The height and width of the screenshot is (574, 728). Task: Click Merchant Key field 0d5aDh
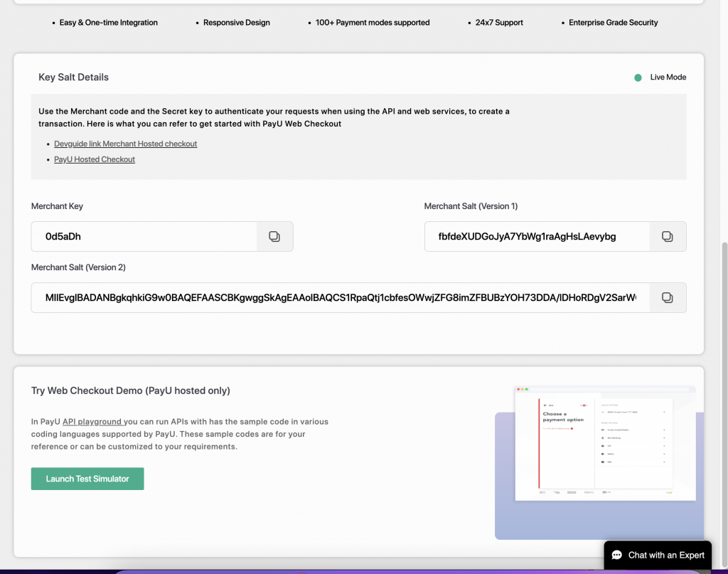(x=144, y=236)
